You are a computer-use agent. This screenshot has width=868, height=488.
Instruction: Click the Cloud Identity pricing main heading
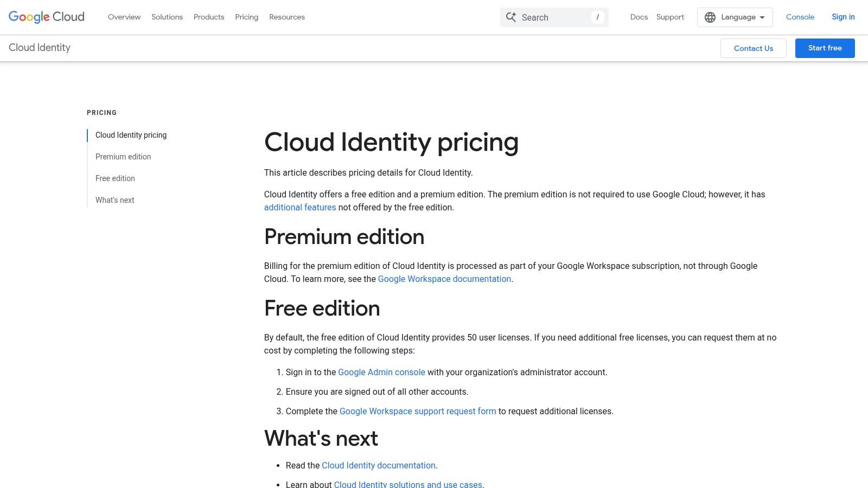tap(391, 142)
